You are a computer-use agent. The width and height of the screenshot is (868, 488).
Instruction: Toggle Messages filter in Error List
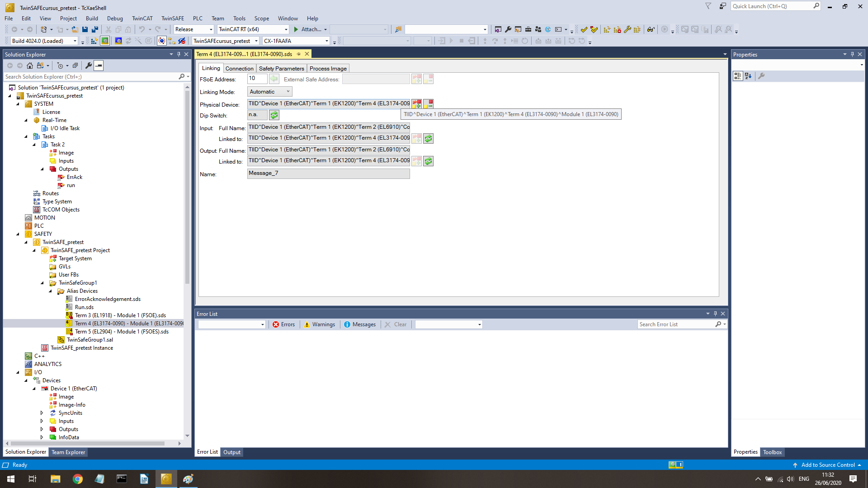[359, 324]
